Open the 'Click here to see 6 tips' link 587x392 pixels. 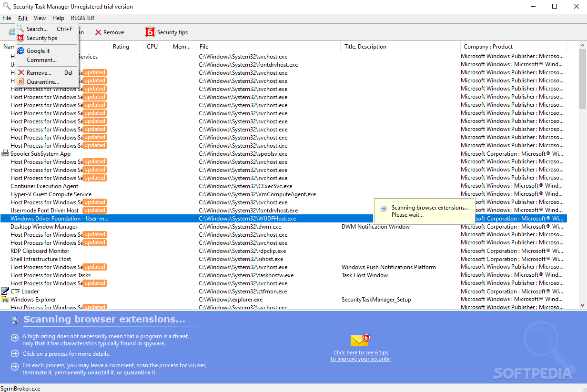point(361,355)
